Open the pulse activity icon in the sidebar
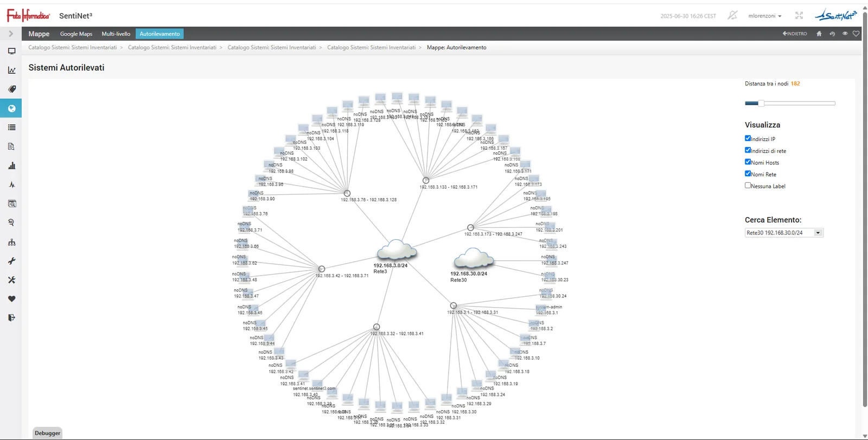This screenshot has height=440, width=868. pos(11,184)
